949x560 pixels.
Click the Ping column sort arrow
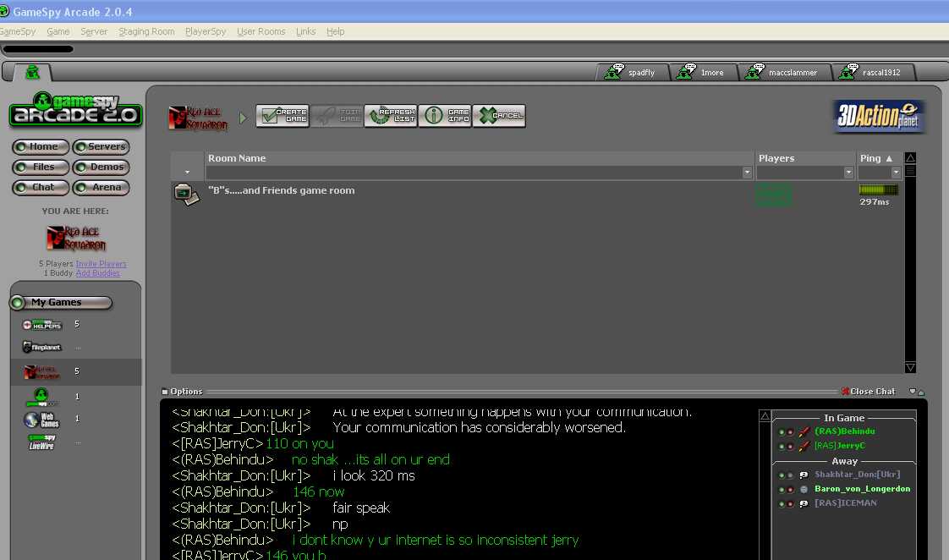coord(889,158)
